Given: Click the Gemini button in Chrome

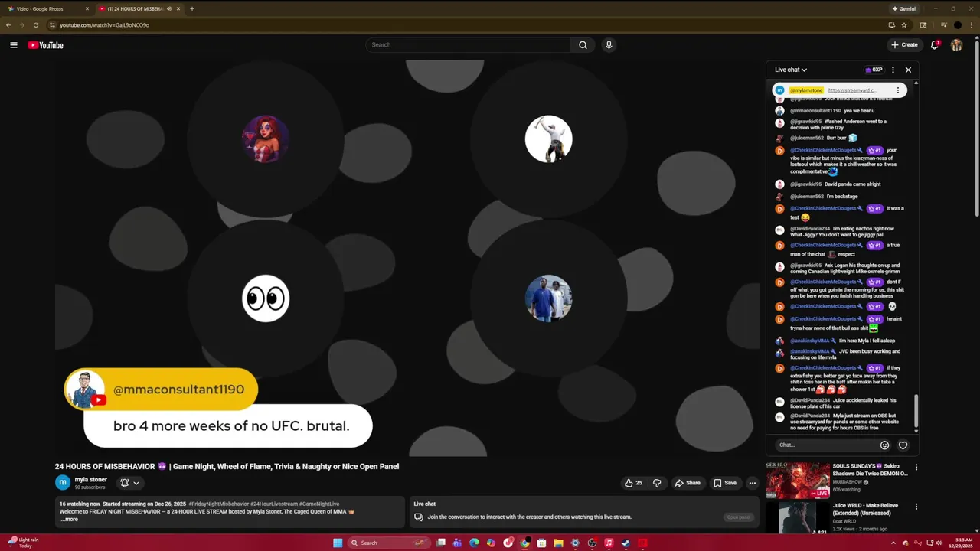Looking at the screenshot, I should point(903,9).
